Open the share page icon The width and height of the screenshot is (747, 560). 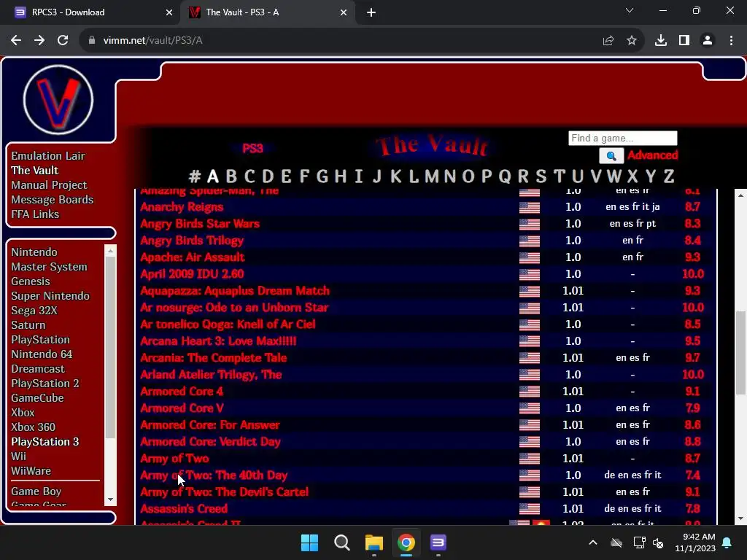click(x=608, y=41)
